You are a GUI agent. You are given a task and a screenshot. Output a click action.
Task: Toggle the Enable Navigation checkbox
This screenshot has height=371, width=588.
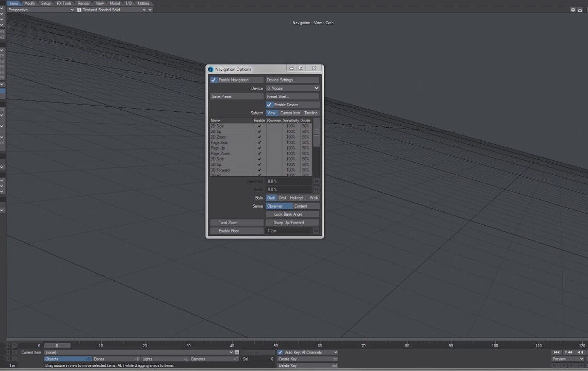214,80
